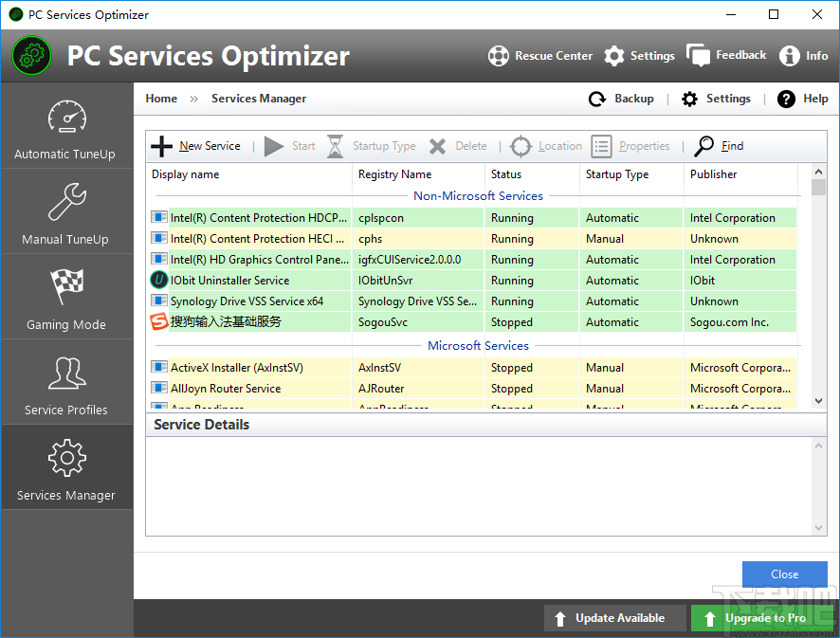Backup current services configuration
This screenshot has height=638, width=840.
[621, 98]
